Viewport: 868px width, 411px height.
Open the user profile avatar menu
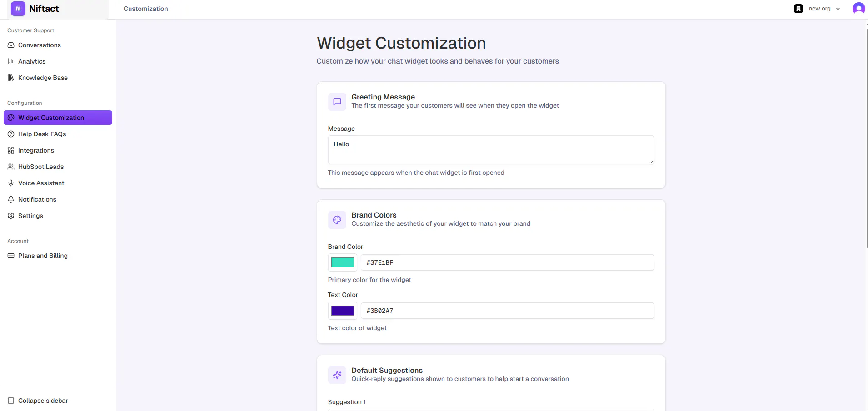(x=858, y=8)
